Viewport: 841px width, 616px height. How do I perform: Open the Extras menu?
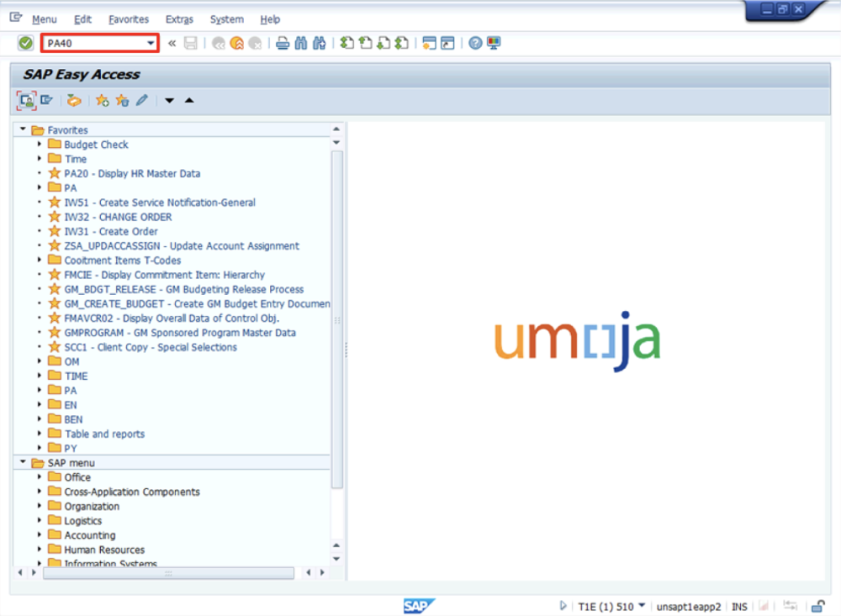pyautogui.click(x=179, y=19)
